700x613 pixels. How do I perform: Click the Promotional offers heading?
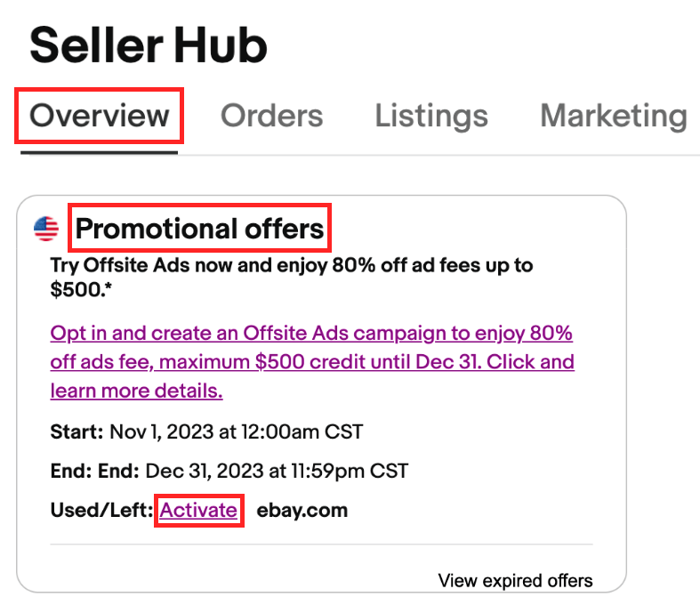click(x=199, y=229)
